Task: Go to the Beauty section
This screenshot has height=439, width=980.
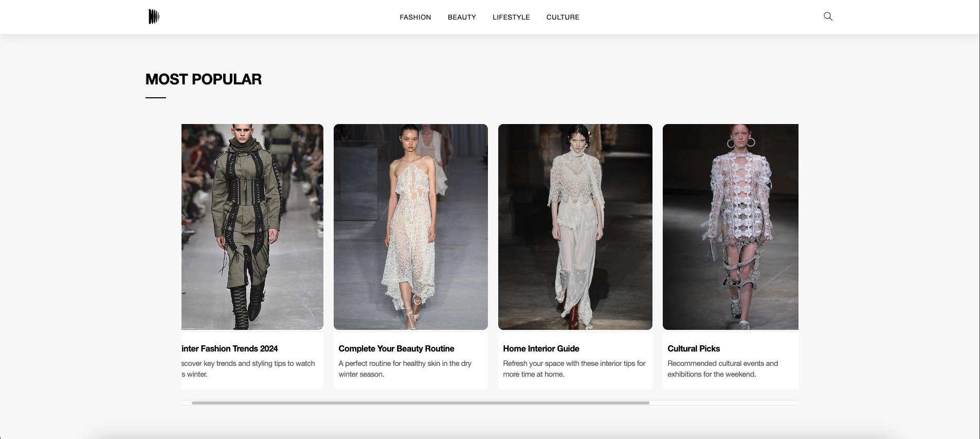Action: pyautogui.click(x=462, y=17)
